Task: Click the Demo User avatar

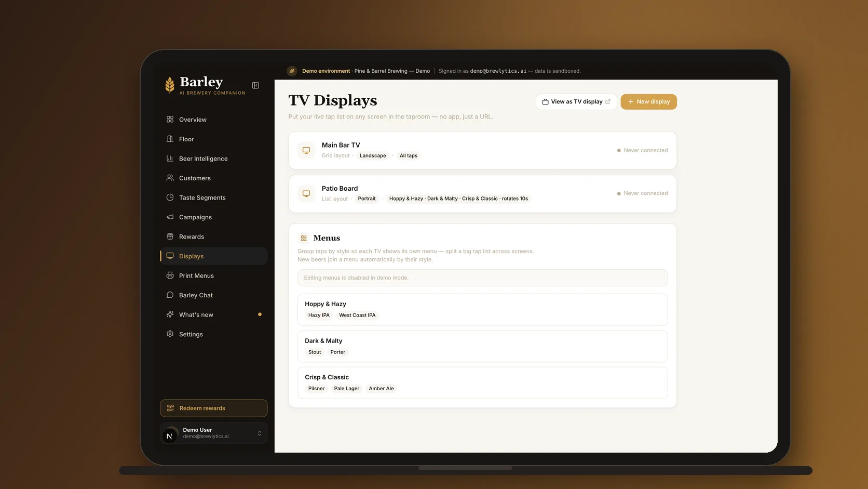Action: point(169,435)
